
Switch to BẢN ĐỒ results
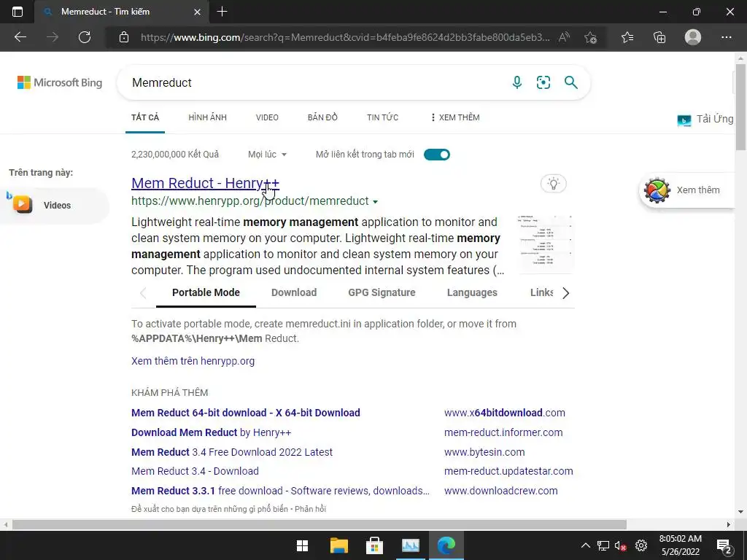pyautogui.click(x=322, y=117)
